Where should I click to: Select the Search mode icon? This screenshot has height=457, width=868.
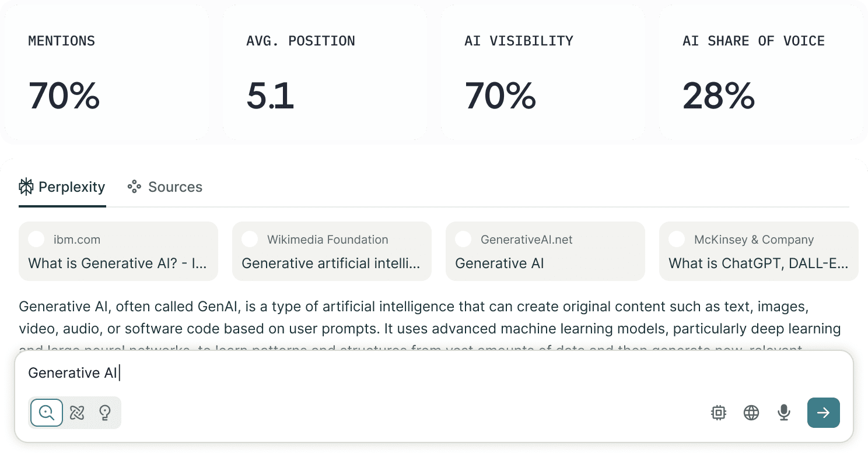[x=47, y=413]
